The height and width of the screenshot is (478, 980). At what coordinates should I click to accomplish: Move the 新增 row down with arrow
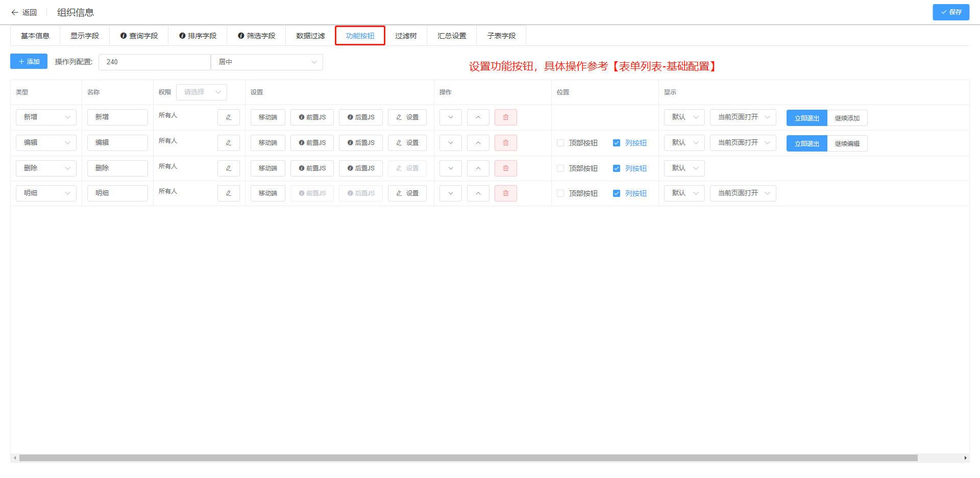(450, 117)
